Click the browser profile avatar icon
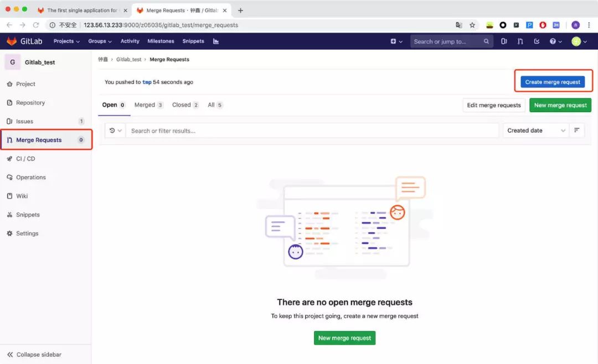The image size is (598, 364). tap(575, 25)
